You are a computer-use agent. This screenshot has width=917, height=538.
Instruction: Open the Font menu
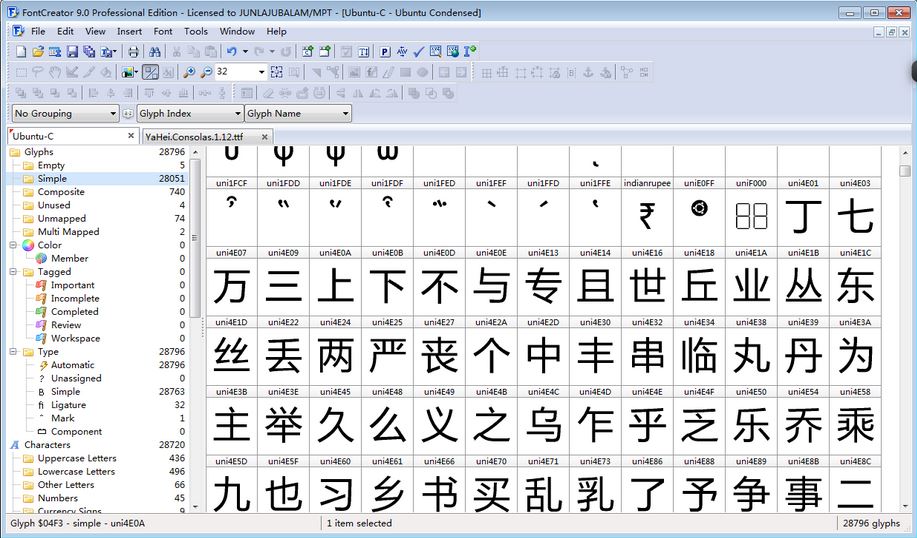click(163, 31)
